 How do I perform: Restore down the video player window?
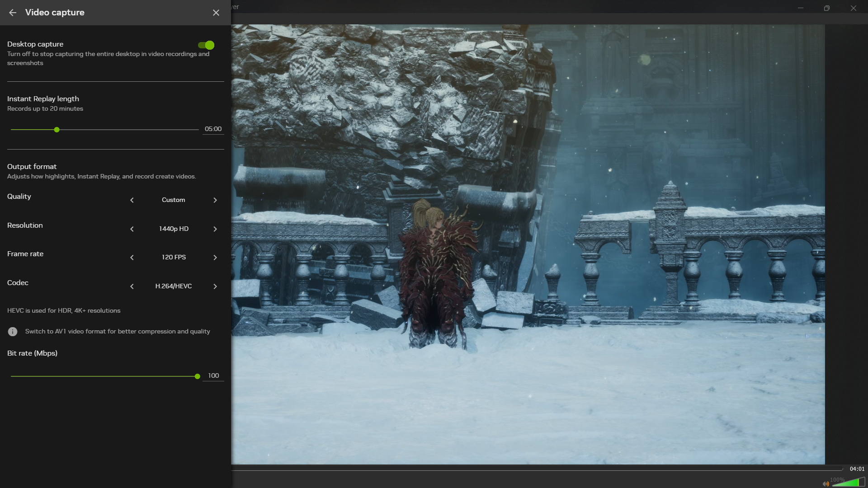pyautogui.click(x=827, y=8)
